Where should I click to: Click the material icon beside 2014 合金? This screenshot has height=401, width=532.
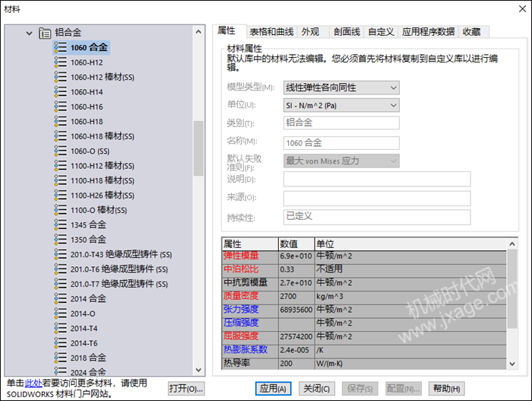coord(60,299)
